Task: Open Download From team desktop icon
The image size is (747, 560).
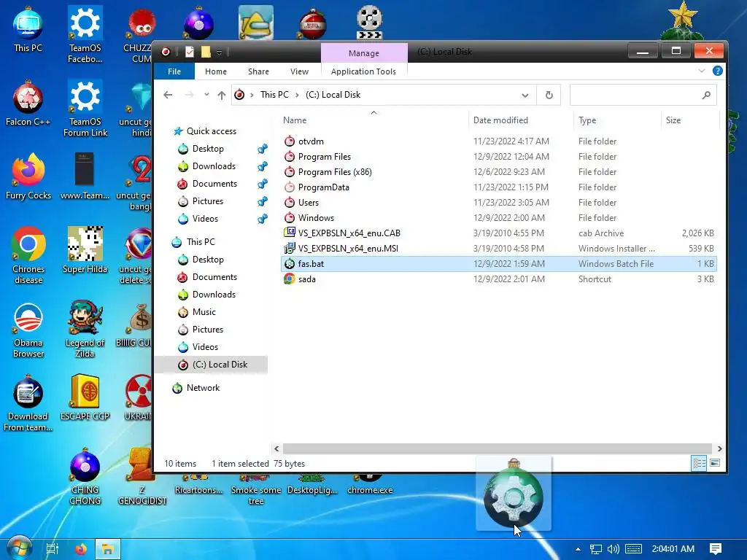Action: [x=28, y=402]
